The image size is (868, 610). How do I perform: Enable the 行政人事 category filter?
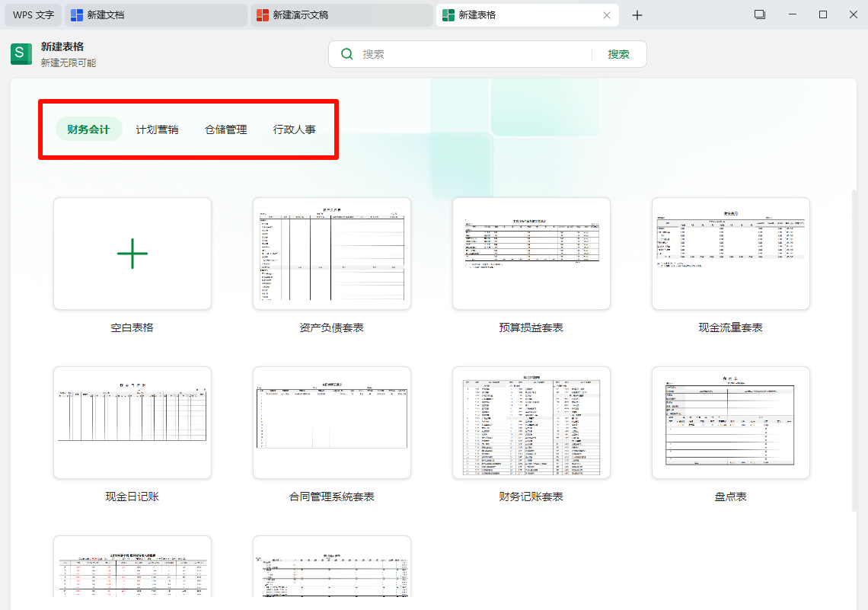coord(294,129)
